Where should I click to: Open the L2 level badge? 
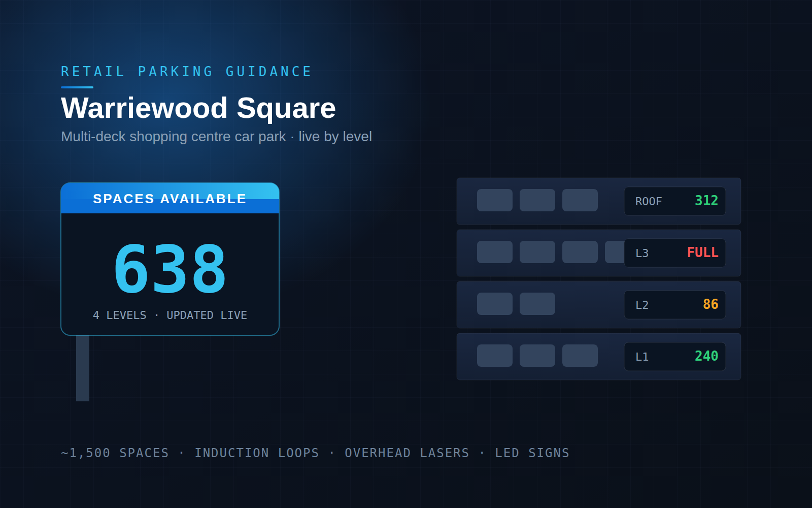[675, 305]
